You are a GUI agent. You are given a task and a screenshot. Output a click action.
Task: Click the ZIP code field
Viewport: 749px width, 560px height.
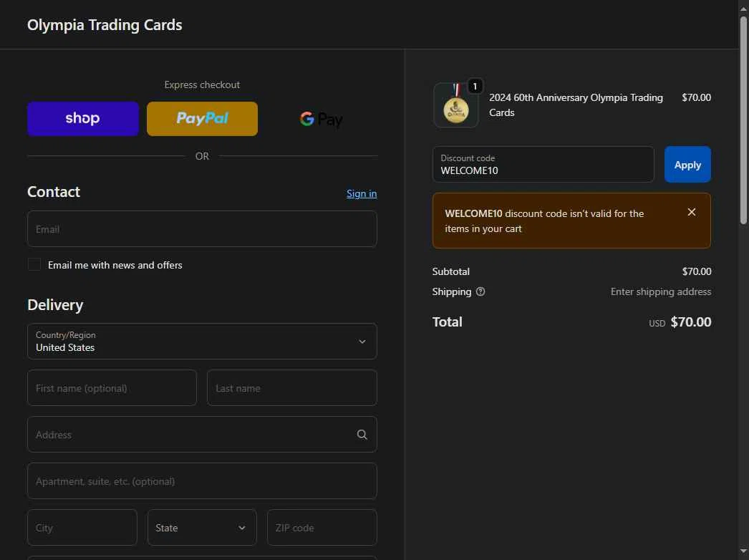tap(322, 528)
